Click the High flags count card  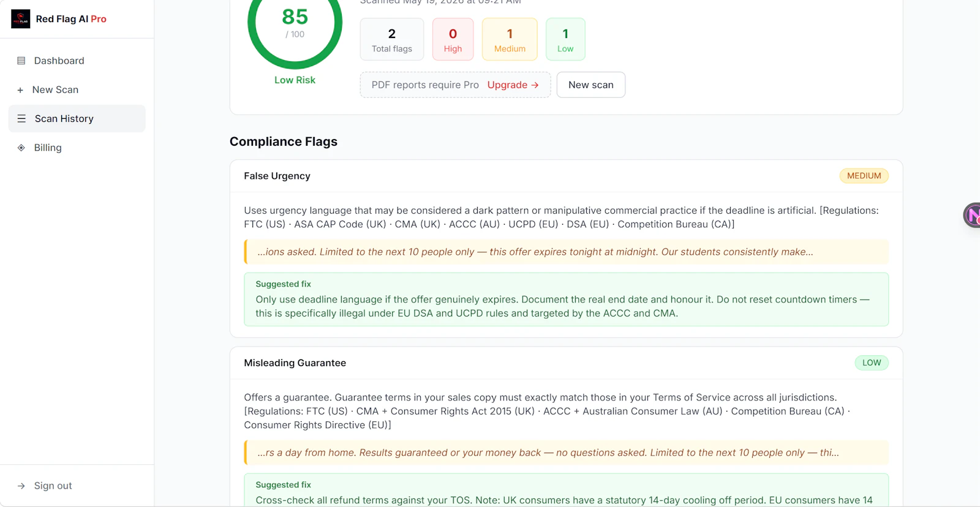453,39
